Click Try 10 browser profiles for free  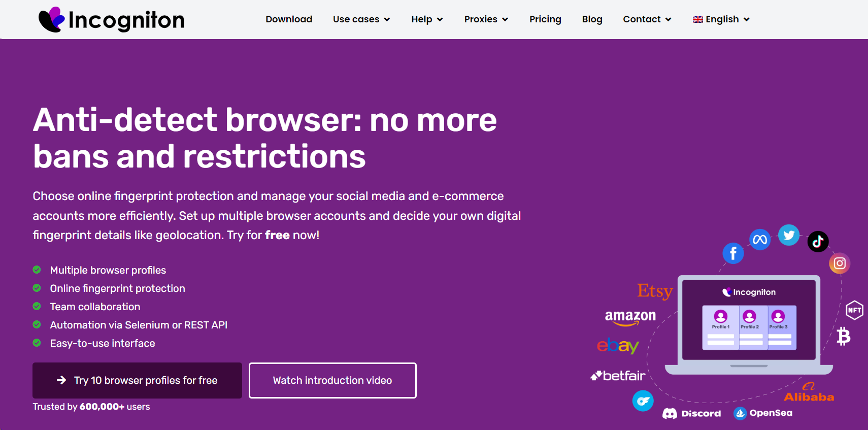[137, 380]
